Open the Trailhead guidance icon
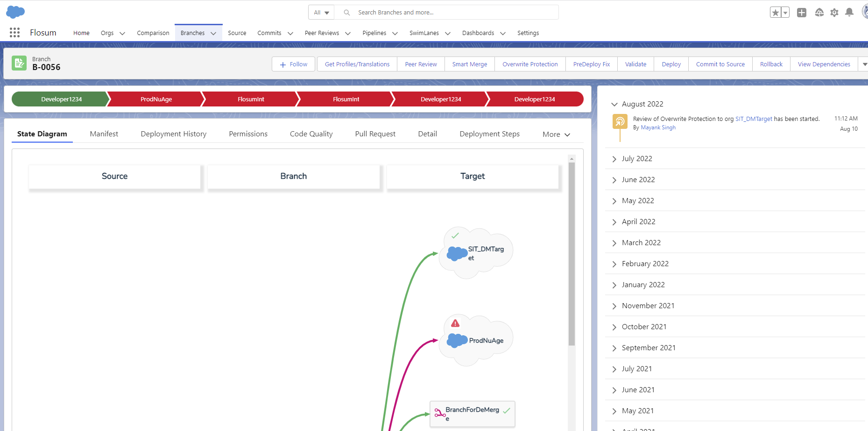Viewport: 868px width, 431px height. (819, 13)
